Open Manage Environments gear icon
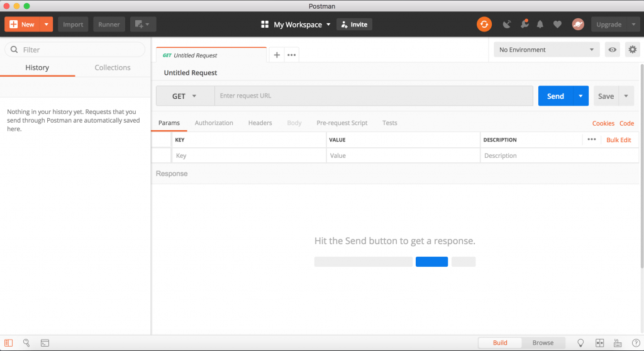Image resolution: width=644 pixels, height=351 pixels. [x=633, y=50]
